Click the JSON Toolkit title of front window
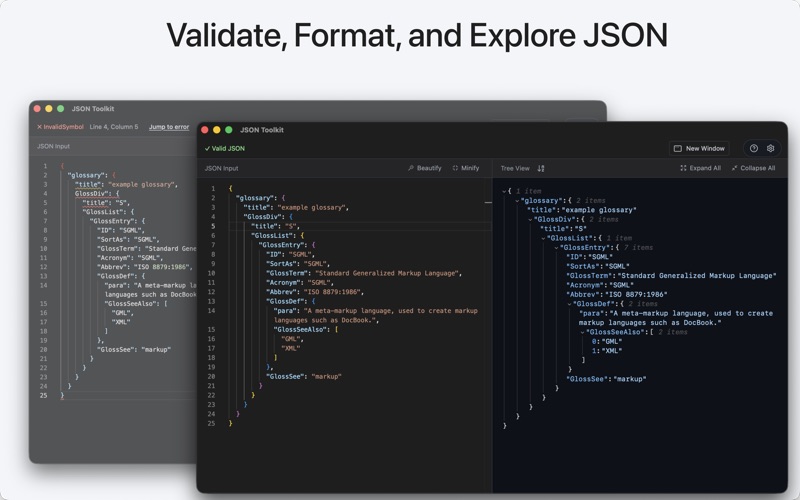The height and width of the screenshot is (500, 800). pos(262,130)
